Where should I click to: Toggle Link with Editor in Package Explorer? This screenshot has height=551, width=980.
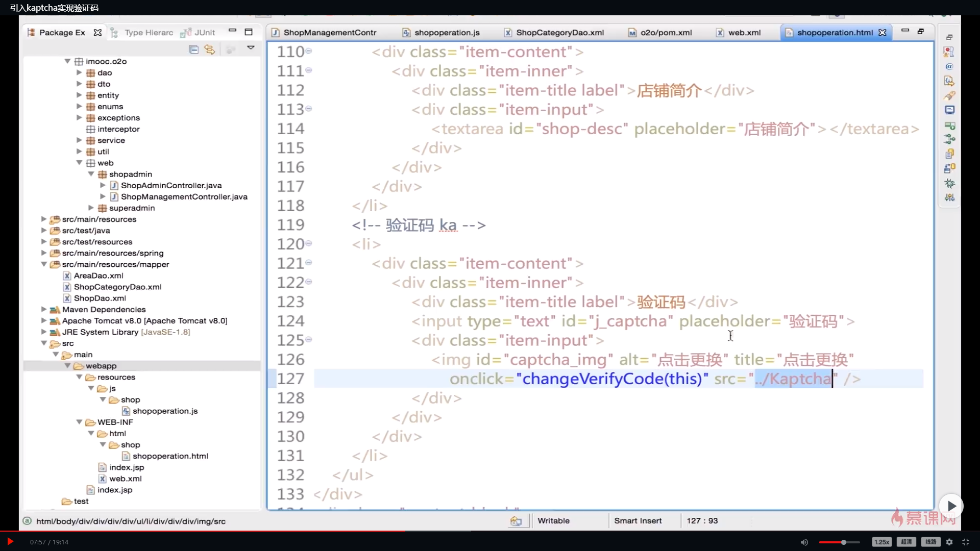point(209,49)
